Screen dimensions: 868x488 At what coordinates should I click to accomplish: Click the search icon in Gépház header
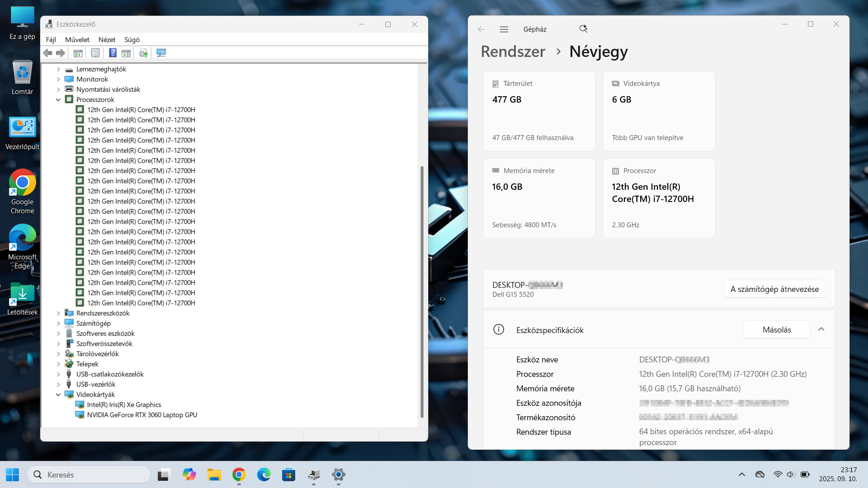(583, 29)
